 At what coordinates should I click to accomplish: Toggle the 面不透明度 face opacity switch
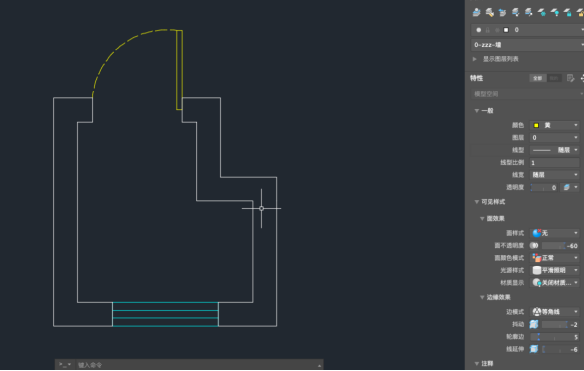pos(534,245)
